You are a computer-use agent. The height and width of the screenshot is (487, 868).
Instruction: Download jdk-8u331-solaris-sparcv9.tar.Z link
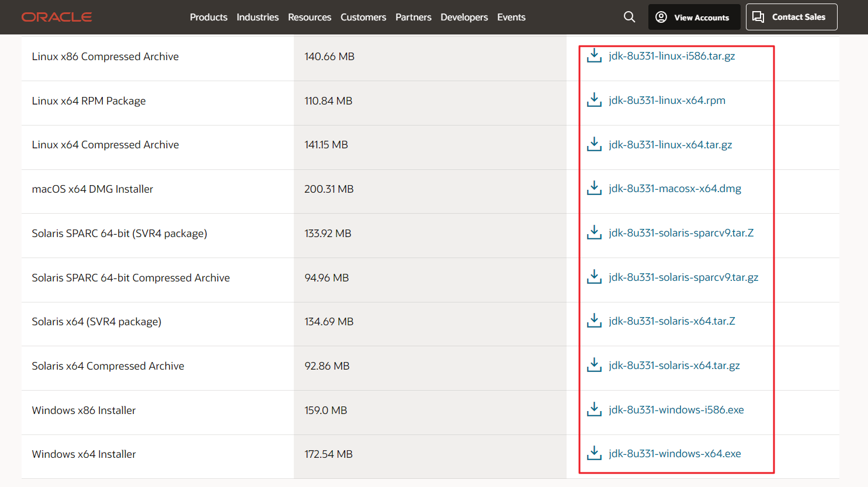pyautogui.click(x=681, y=233)
